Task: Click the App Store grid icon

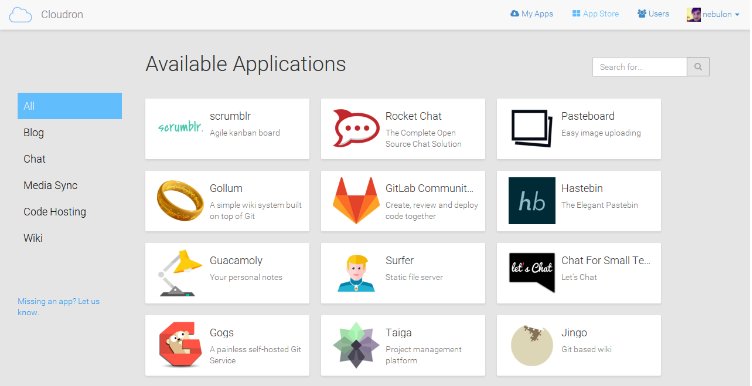Action: click(576, 13)
